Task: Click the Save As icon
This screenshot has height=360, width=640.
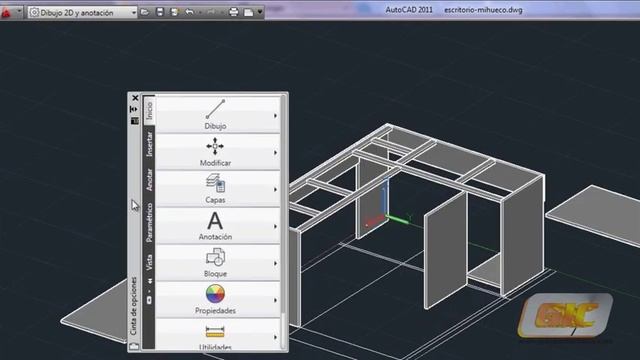Action: (174, 12)
